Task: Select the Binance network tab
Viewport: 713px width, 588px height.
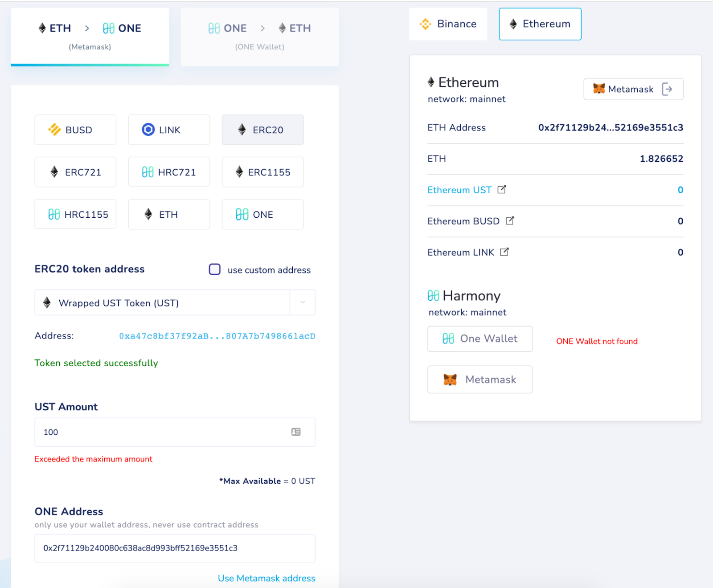Action: point(448,24)
